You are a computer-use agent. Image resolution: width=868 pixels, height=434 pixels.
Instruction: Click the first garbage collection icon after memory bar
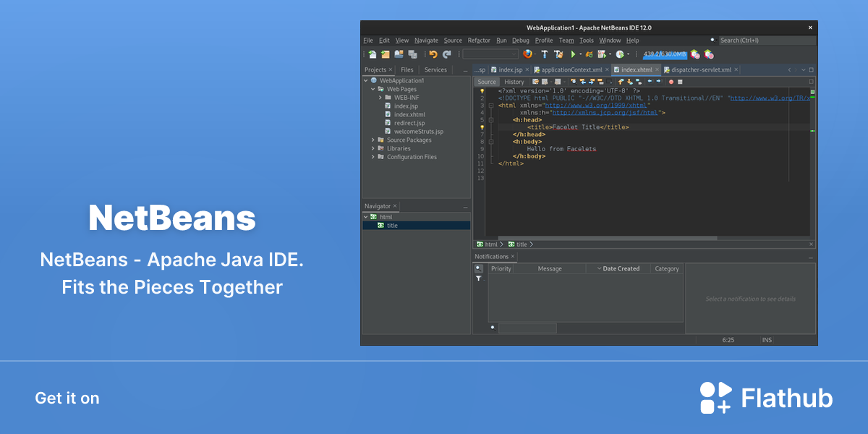[694, 54]
